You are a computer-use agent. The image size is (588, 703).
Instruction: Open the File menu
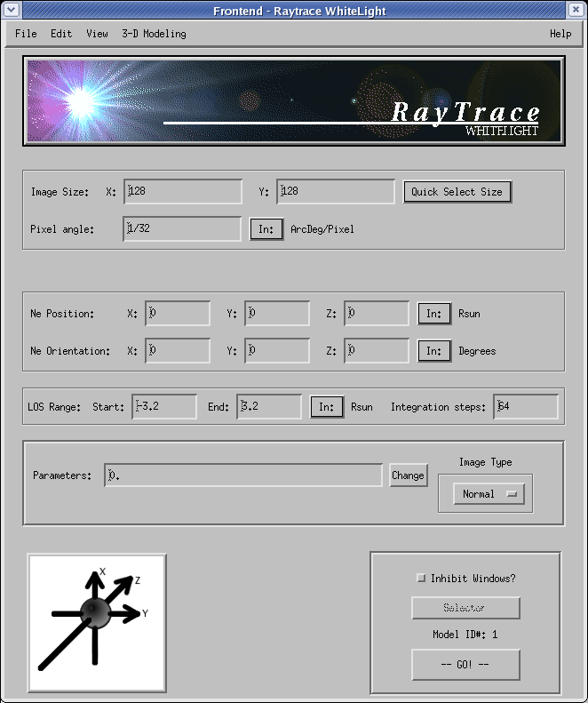pyautogui.click(x=26, y=34)
